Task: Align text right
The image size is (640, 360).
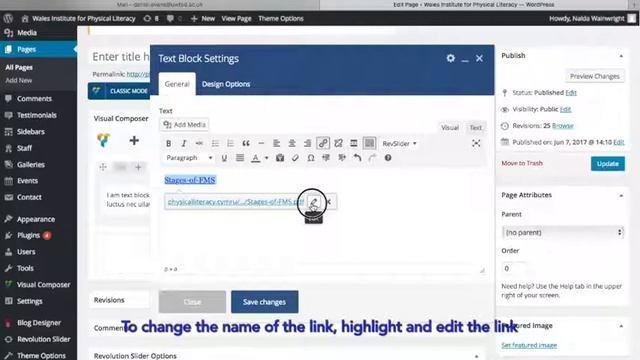Action: pos(307,144)
